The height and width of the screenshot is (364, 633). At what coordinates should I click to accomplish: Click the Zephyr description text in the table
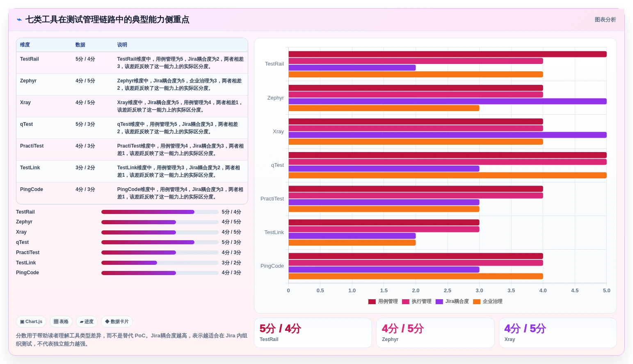tap(180, 84)
